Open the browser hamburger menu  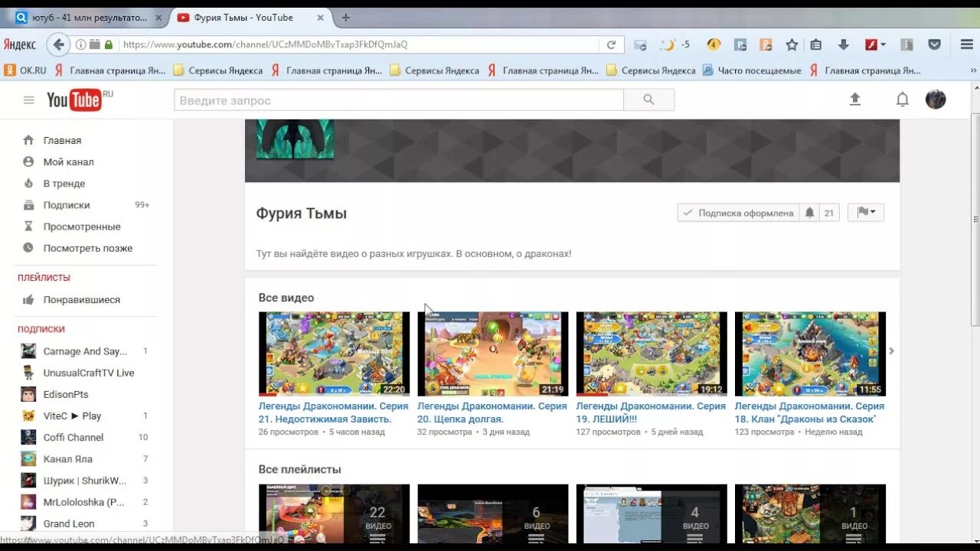(x=966, y=44)
